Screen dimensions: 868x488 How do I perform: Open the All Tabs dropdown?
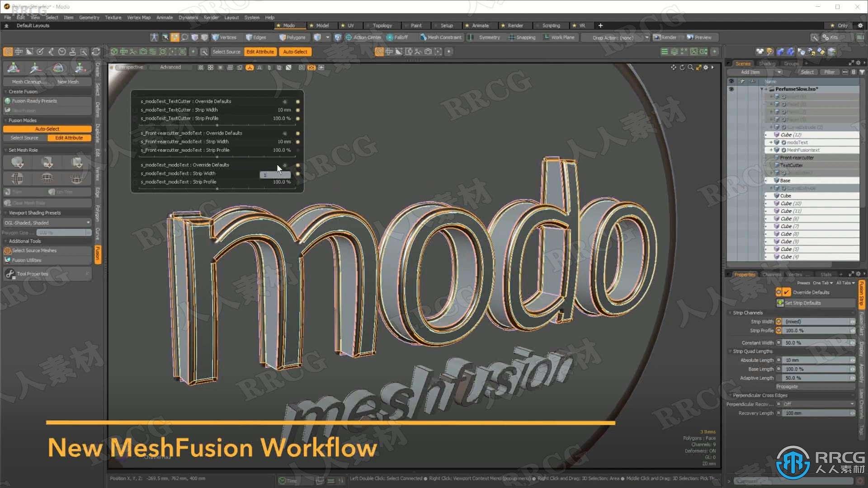point(845,283)
